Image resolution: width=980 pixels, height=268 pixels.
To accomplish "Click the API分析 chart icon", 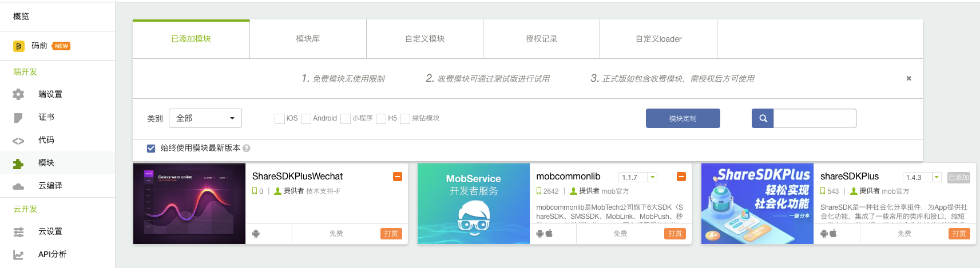I will pos(18,255).
